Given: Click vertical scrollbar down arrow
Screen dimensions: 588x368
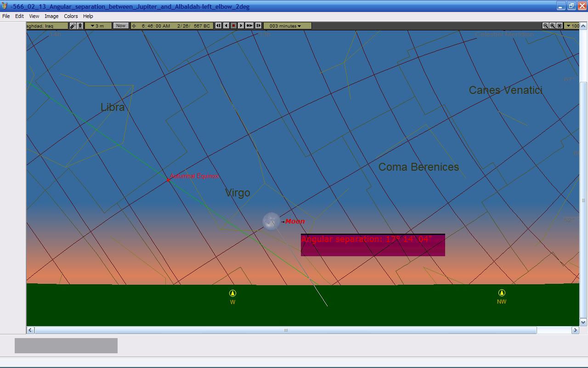Looking at the screenshot, I should point(583,322).
